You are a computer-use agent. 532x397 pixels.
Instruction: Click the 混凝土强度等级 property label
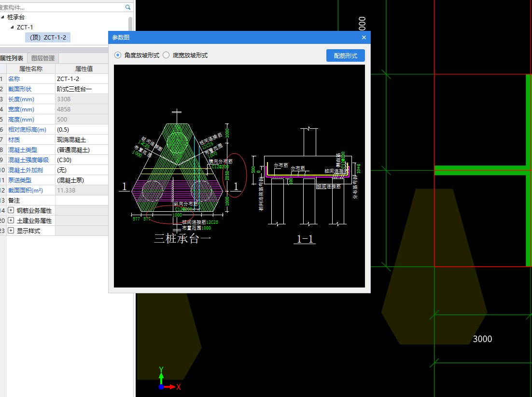click(28, 160)
